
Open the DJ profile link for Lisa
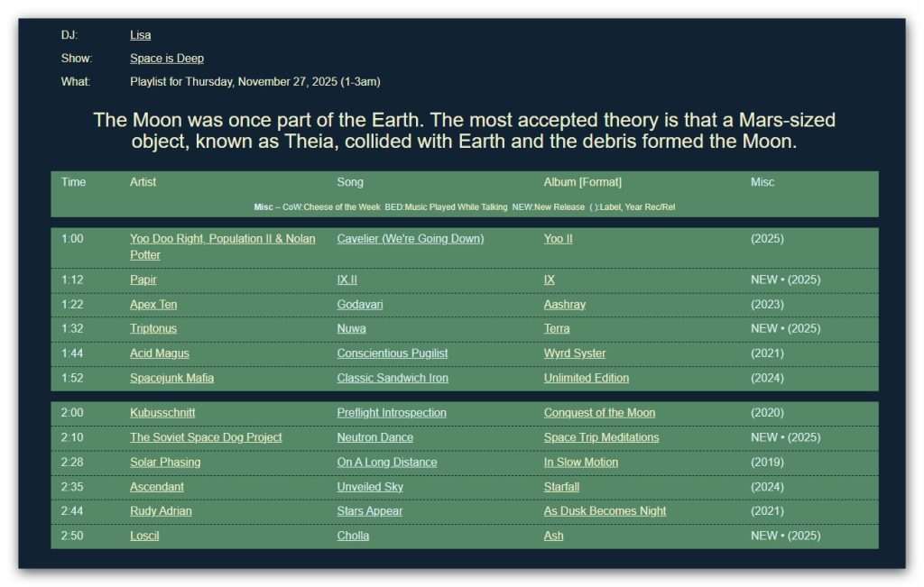click(x=140, y=35)
